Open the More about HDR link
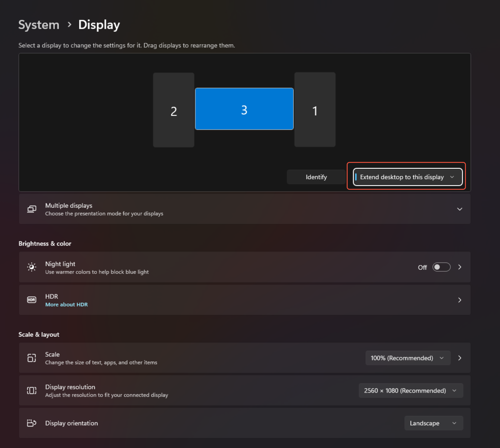Image resolution: width=500 pixels, height=448 pixels. [66, 304]
